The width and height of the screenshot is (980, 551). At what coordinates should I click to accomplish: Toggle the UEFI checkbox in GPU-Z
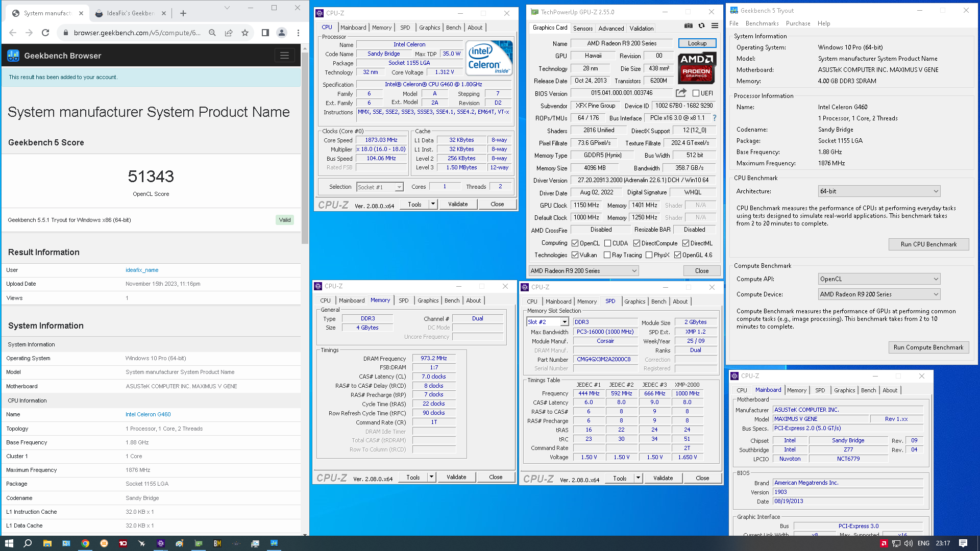[696, 93]
